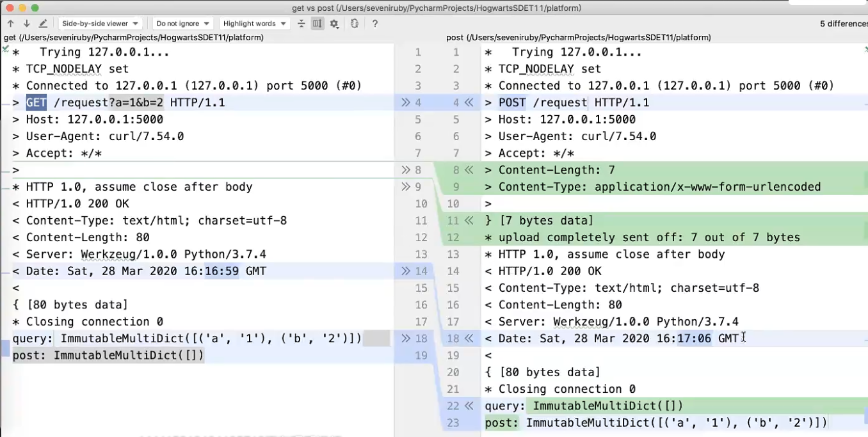The image size is (868, 437).
Task: Apply right change at line 8 (<<)
Action: (x=469, y=170)
